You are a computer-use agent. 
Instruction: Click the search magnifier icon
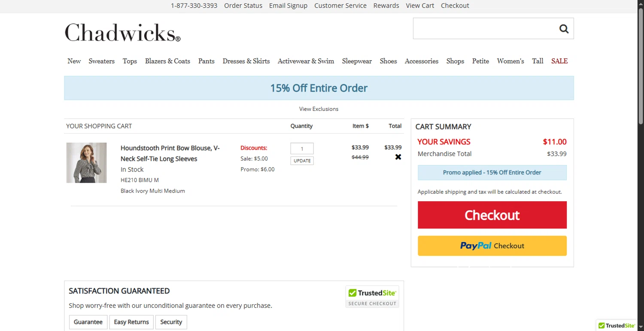[564, 29]
